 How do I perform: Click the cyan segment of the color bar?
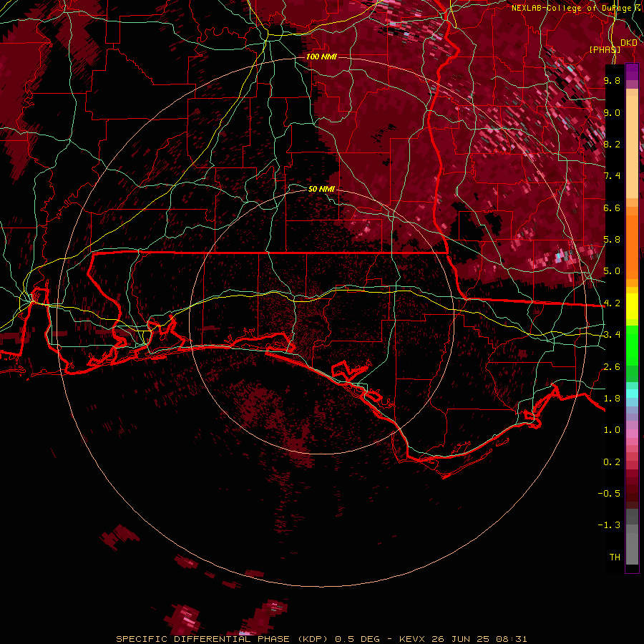tap(632, 394)
